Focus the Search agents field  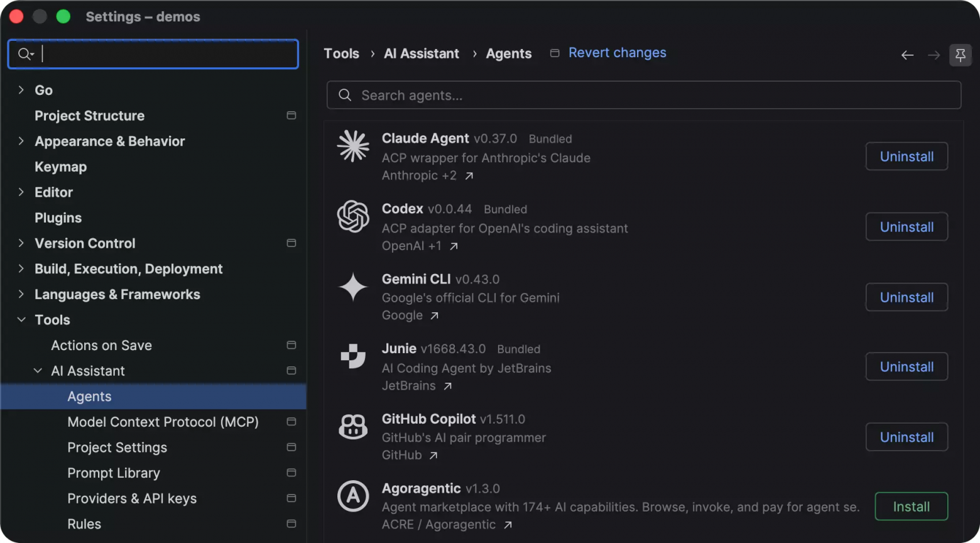pyautogui.click(x=644, y=95)
